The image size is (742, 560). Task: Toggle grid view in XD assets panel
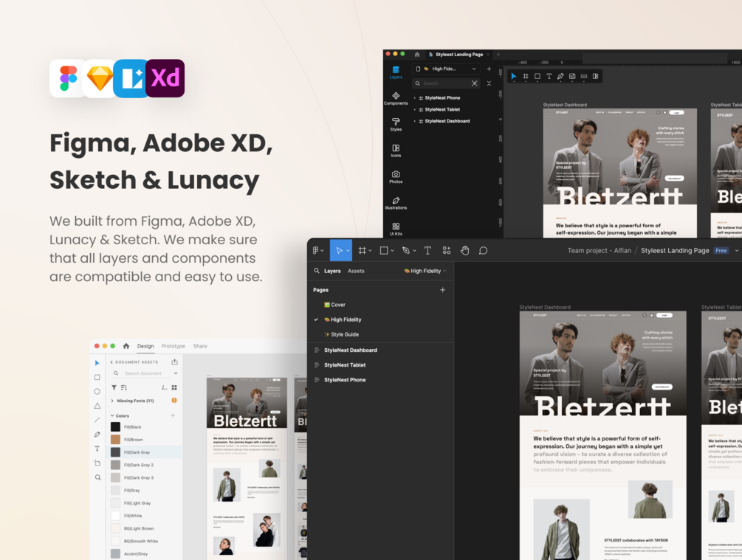tap(174, 387)
